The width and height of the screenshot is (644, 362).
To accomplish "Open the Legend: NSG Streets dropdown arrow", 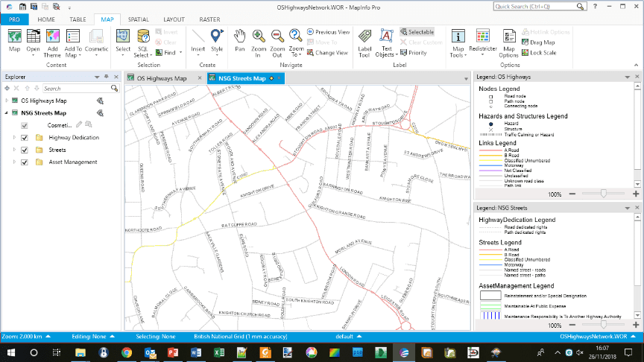I will 627,208.
